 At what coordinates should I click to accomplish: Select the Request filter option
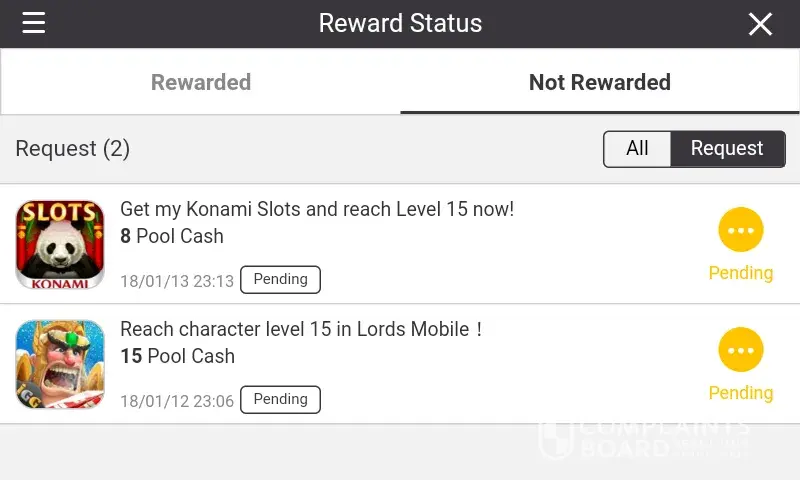[727, 149]
